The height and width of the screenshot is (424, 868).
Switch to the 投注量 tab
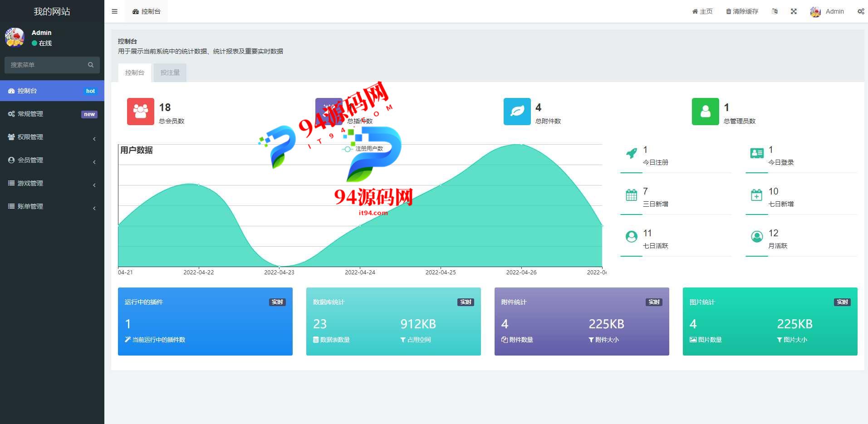170,73
